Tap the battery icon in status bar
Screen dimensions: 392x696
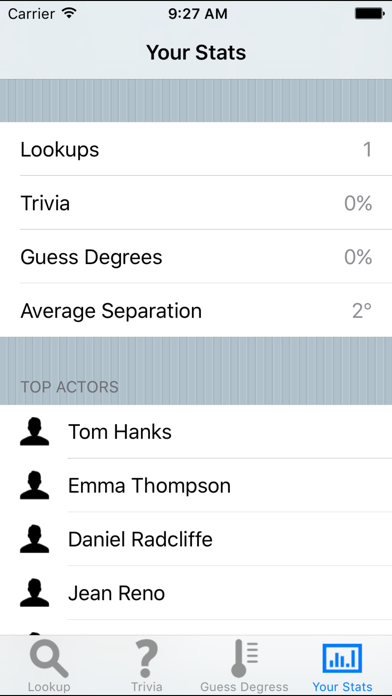point(369,13)
